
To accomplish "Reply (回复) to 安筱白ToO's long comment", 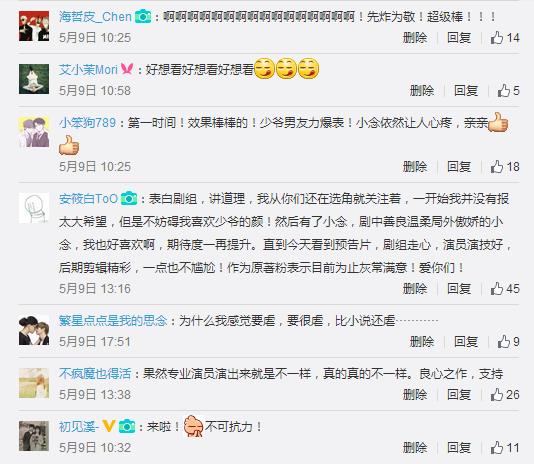I will [459, 289].
